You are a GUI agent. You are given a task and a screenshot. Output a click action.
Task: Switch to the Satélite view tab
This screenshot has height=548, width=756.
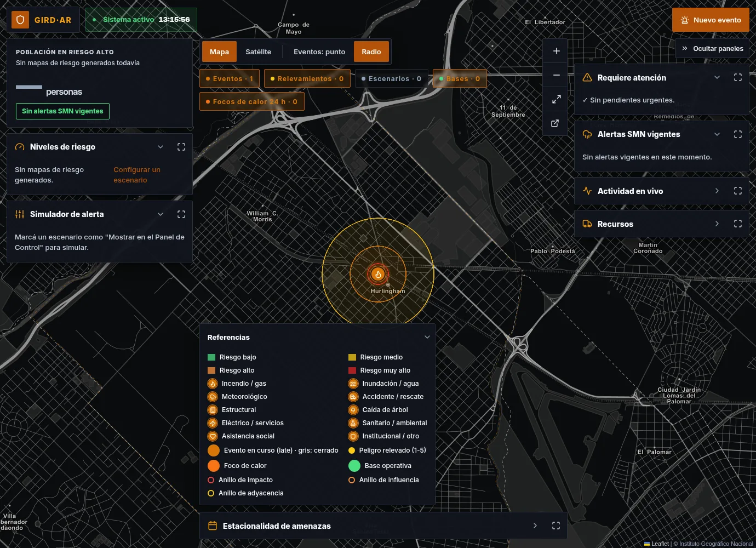(x=259, y=52)
